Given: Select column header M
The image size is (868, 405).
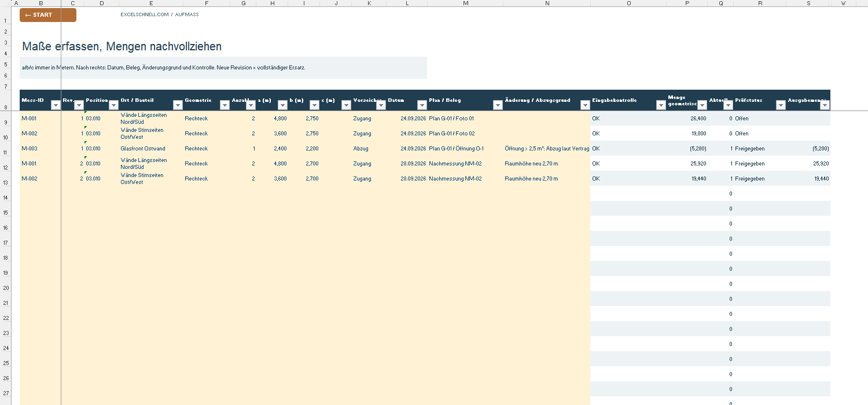Looking at the screenshot, I should tap(465, 3).
